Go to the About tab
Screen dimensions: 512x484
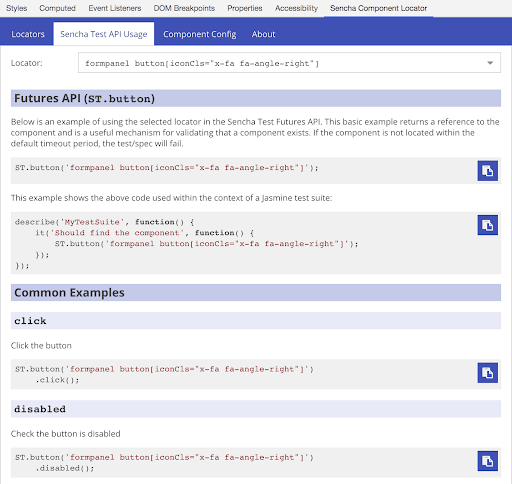click(263, 34)
